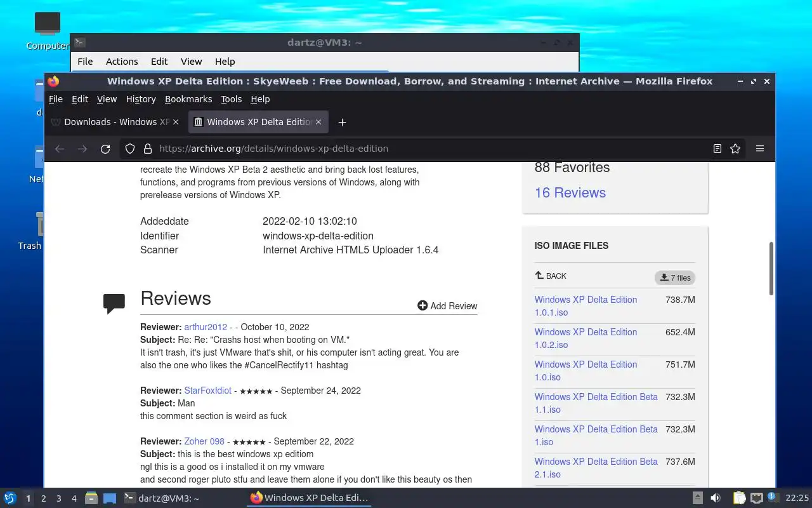
Task: Open Firefox Bookmarks menu
Action: 188,99
